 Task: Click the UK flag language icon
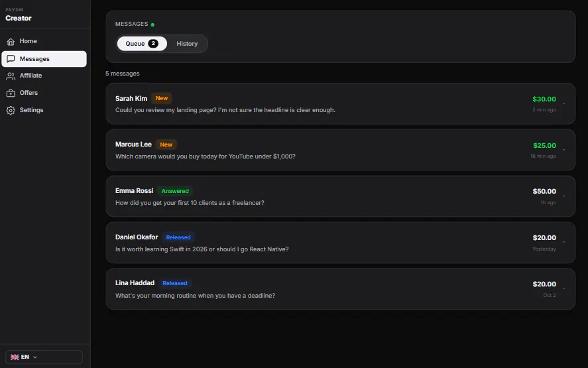pyautogui.click(x=15, y=357)
